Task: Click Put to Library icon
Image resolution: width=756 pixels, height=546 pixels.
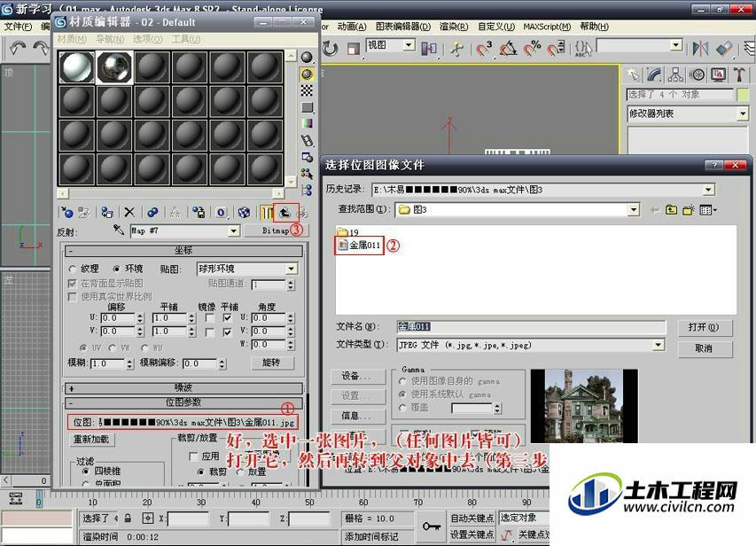Action: click(x=199, y=212)
